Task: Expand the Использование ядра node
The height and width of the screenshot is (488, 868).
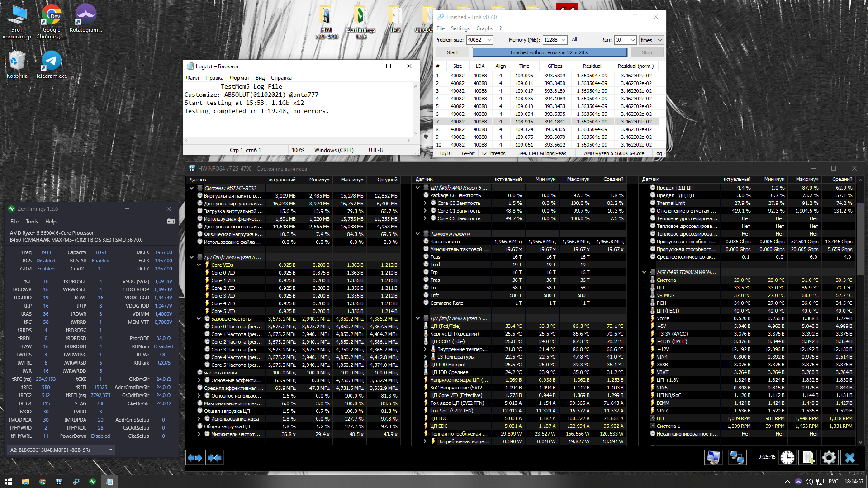Action: tap(199, 419)
